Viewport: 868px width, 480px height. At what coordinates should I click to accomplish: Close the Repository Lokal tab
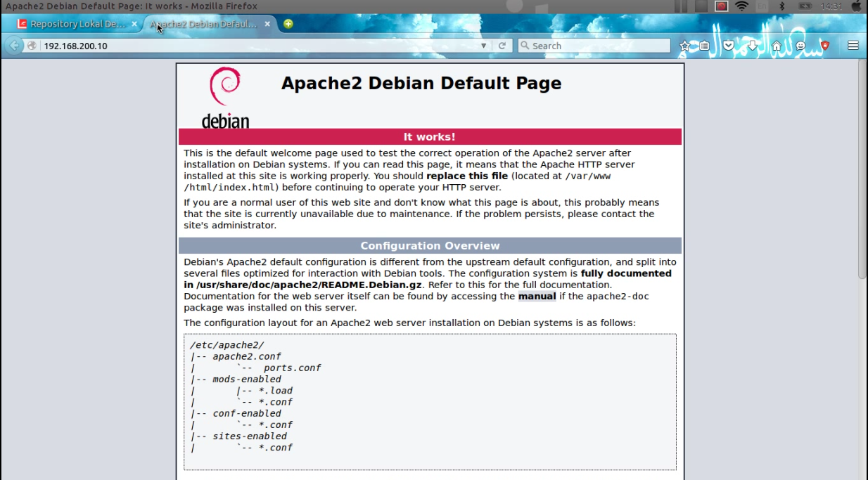click(133, 24)
